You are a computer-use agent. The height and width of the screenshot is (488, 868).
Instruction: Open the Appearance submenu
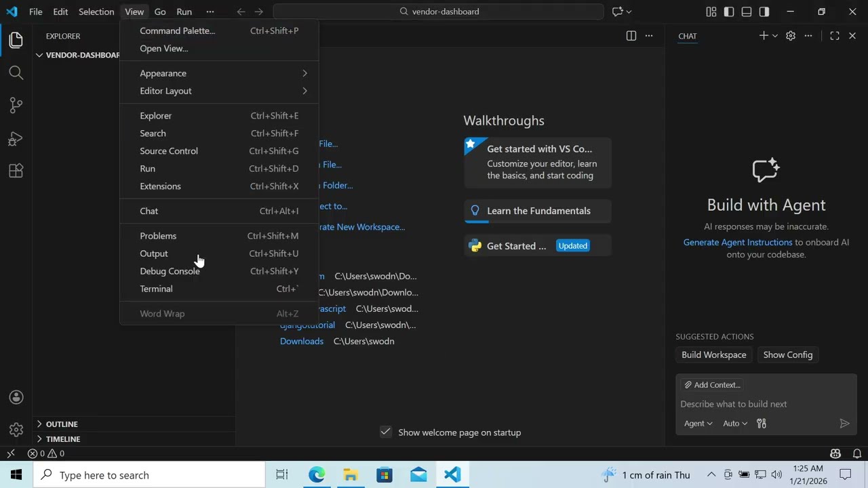pyautogui.click(x=219, y=73)
